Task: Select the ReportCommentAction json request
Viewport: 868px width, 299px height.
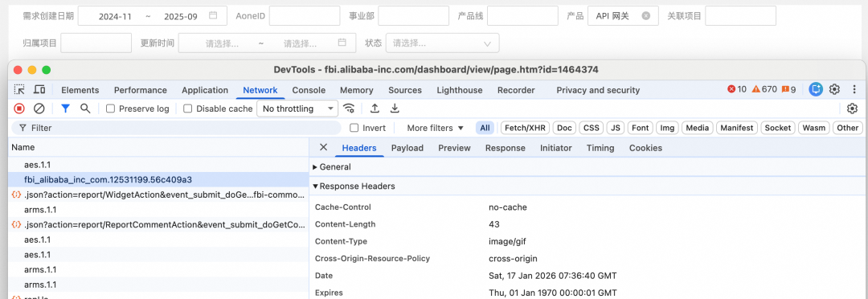Action: [x=158, y=225]
